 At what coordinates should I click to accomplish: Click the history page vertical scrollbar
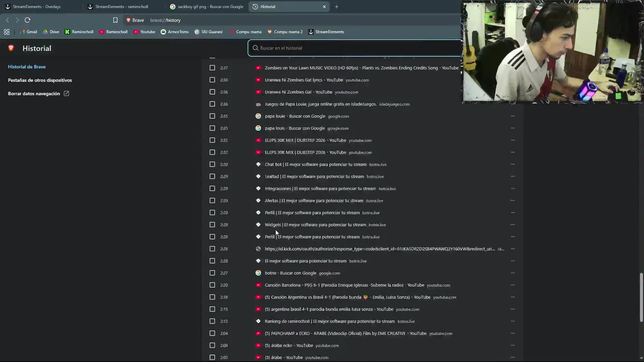pyautogui.click(x=641, y=297)
